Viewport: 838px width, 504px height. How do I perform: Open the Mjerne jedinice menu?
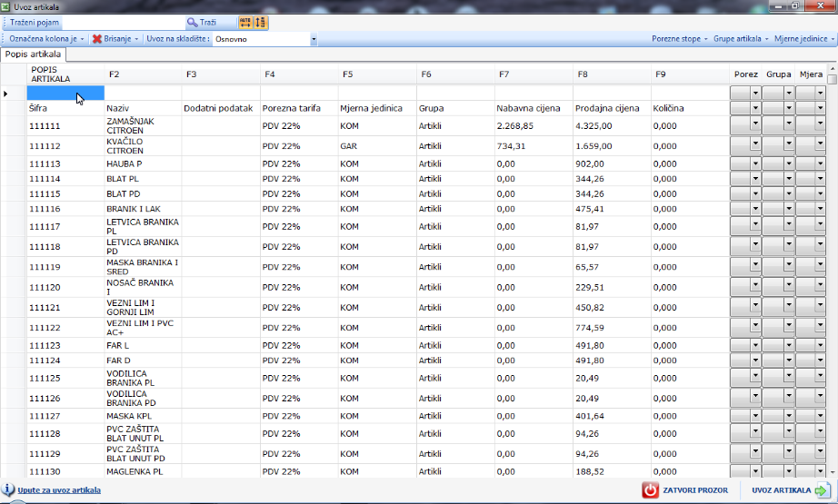click(804, 39)
